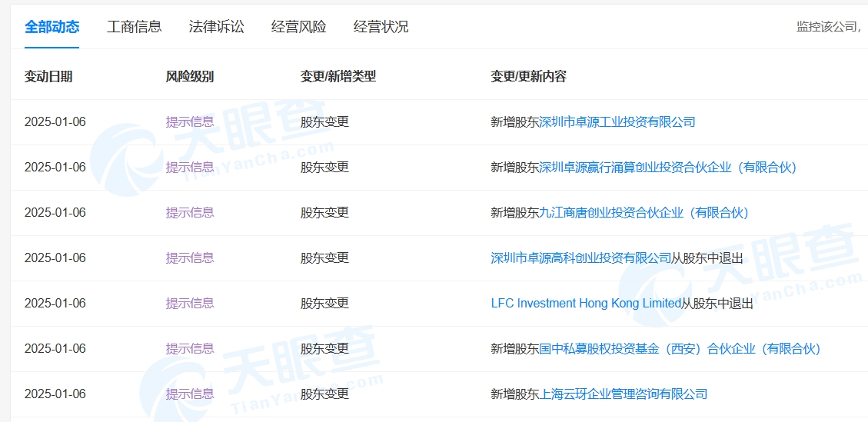Click 提示信息 in 九江商唐创业投资 row
This screenshot has height=422, width=868.
tap(190, 213)
